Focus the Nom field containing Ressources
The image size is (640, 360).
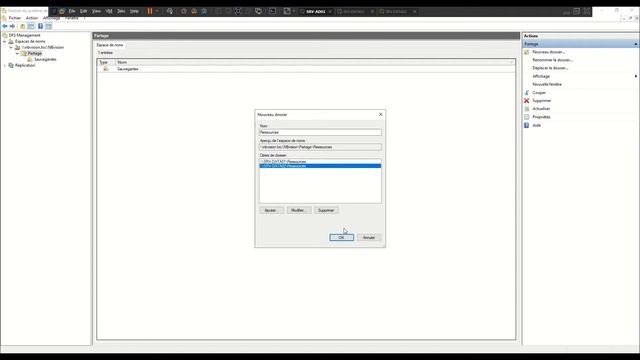tap(320, 132)
